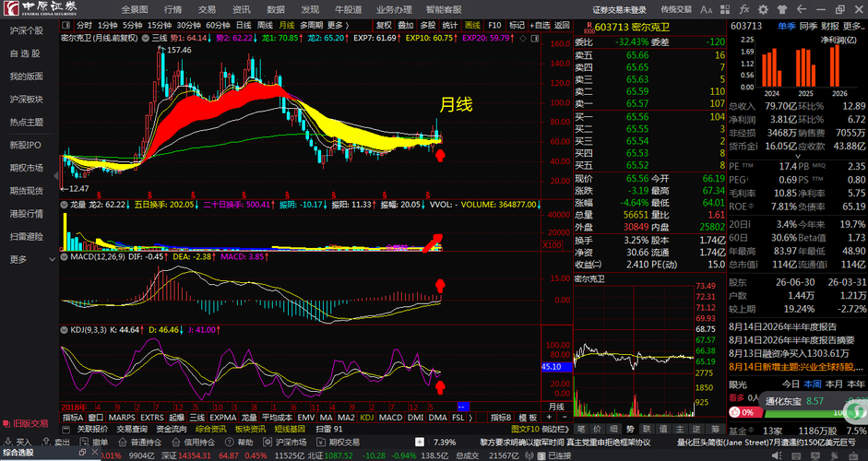Open the 资讯 menu
Screen dimensions: 868x461
pyautogui.click(x=242, y=9)
